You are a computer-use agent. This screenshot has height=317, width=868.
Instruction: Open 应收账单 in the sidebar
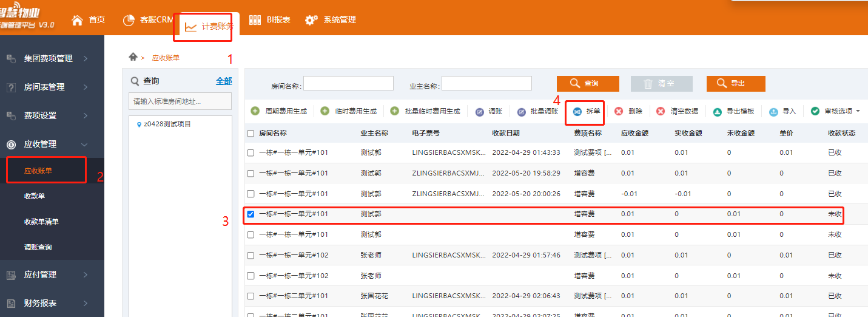pos(38,171)
